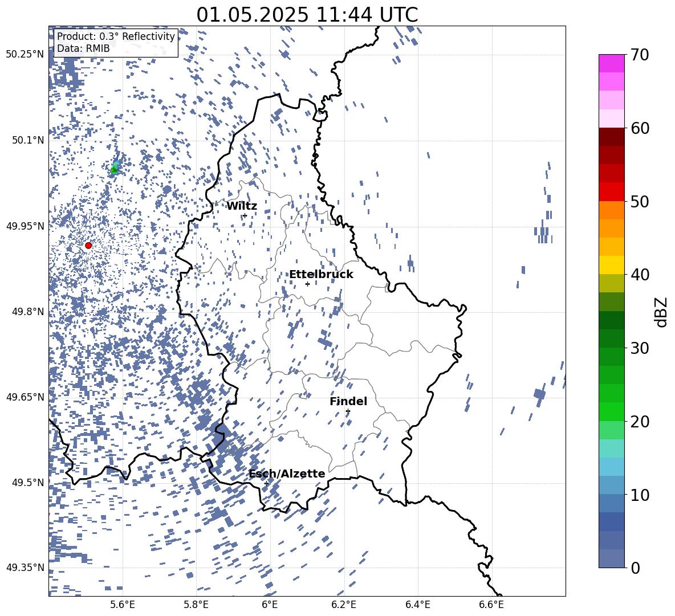675x616 pixels.
Task: Click the Wiltz location cross marker
Action: pyautogui.click(x=245, y=215)
